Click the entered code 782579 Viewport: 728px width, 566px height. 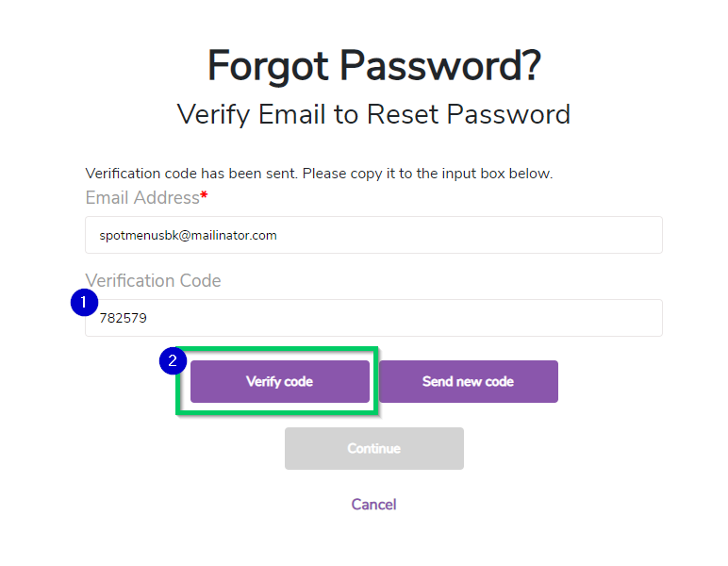tap(123, 318)
